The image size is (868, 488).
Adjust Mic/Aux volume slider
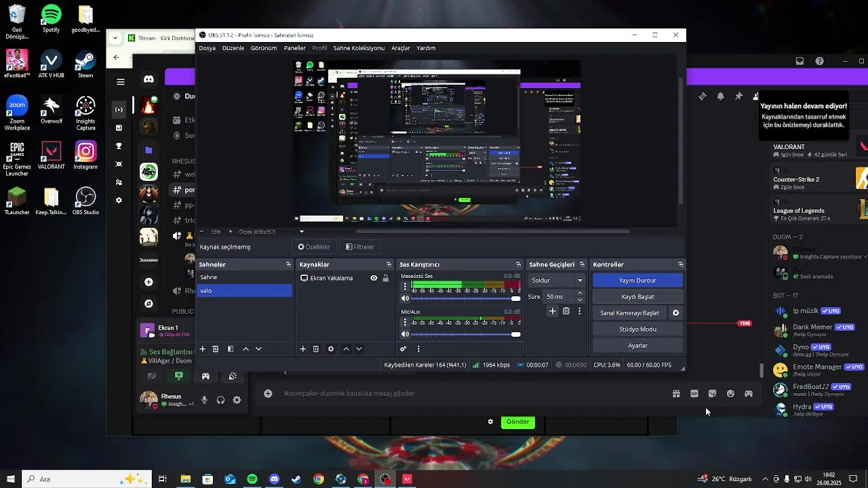466,334
